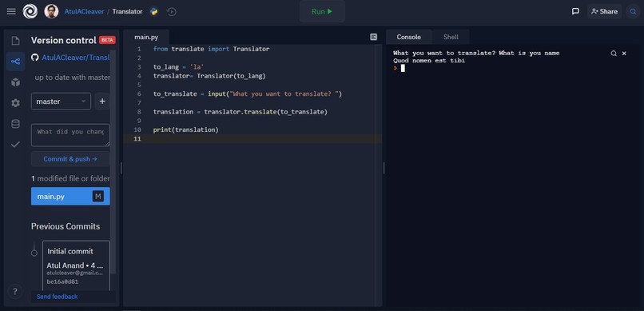Toggle the editor layout icon
Viewport: 644px width, 311px height.
point(373,37)
